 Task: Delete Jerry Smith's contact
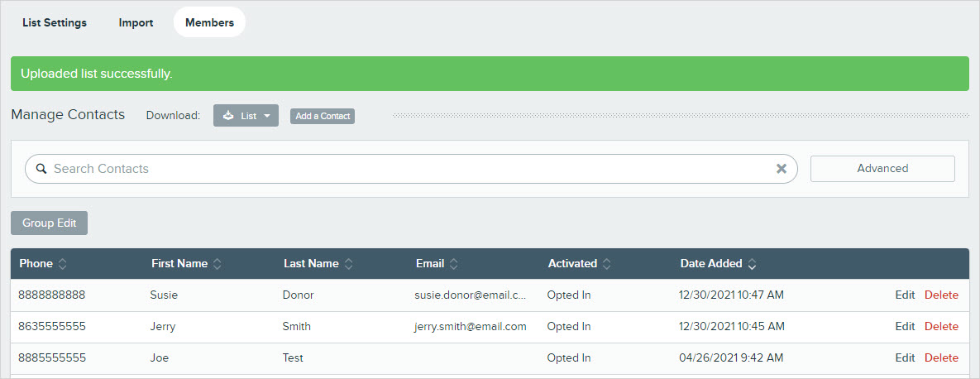(941, 327)
